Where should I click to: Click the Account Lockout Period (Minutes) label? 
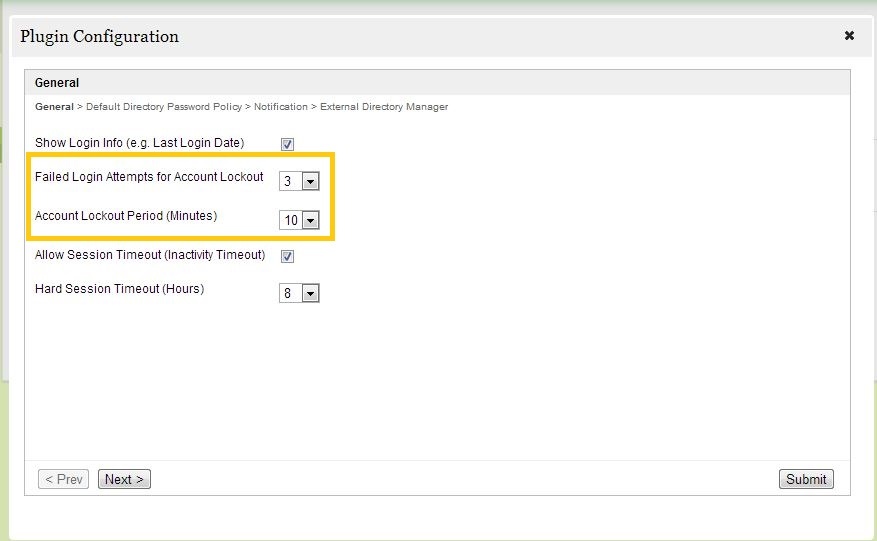point(126,216)
